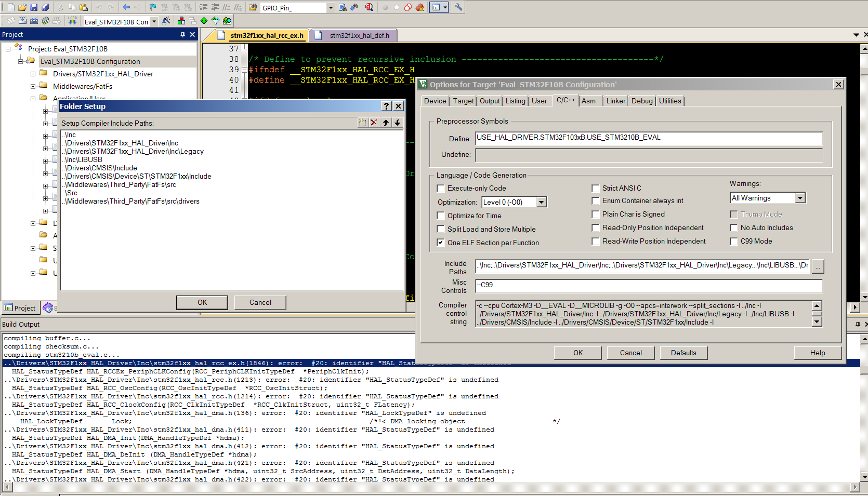Image resolution: width=868 pixels, height=496 pixels.
Task: Start debug session with magnifier icon
Action: (x=369, y=7)
